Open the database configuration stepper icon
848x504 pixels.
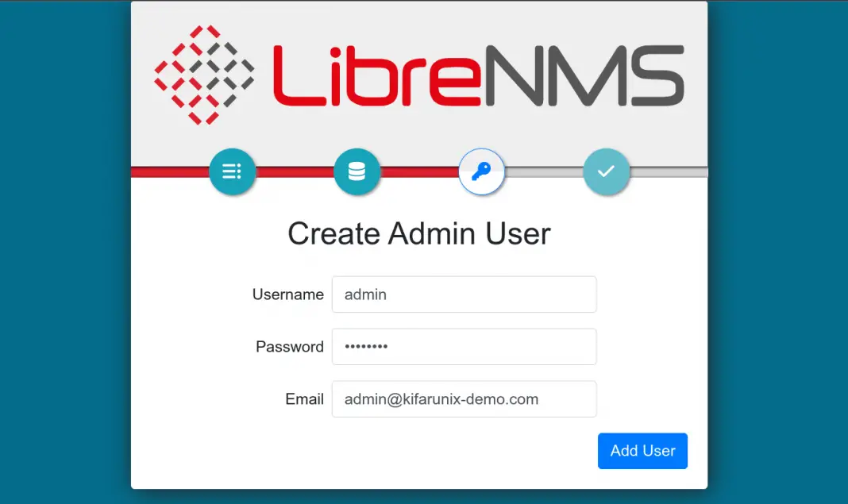(357, 171)
